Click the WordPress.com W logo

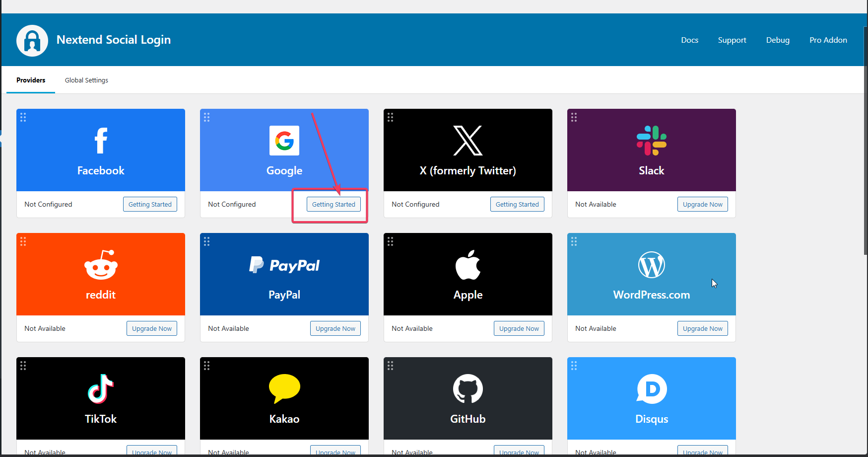652,265
